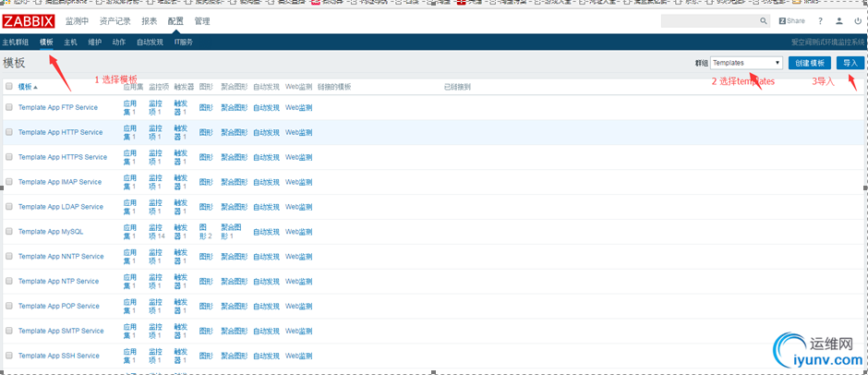Image resolution: width=868 pixels, height=375 pixels.
Task: Open Template App MySQL link
Action: click(x=51, y=232)
